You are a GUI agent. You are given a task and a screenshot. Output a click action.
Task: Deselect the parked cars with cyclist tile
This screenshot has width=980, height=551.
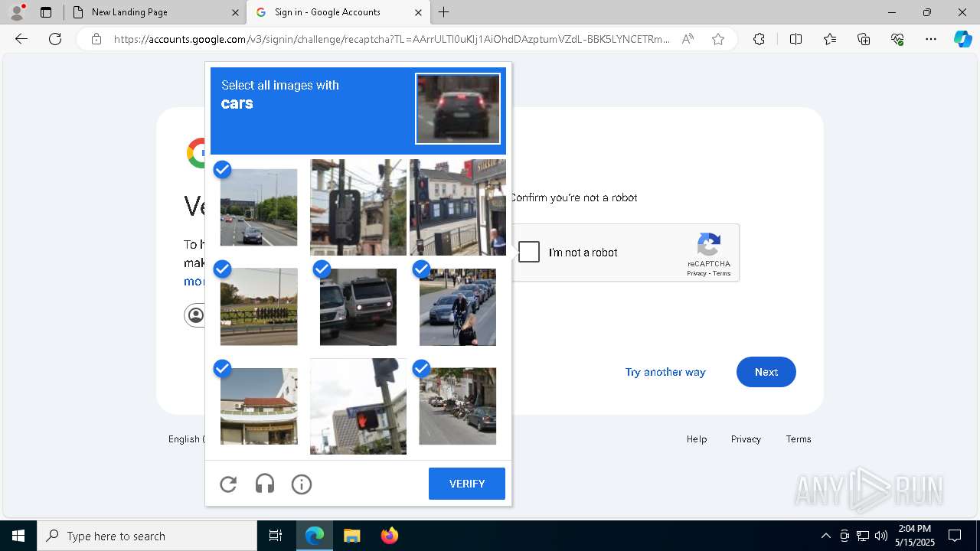click(458, 307)
